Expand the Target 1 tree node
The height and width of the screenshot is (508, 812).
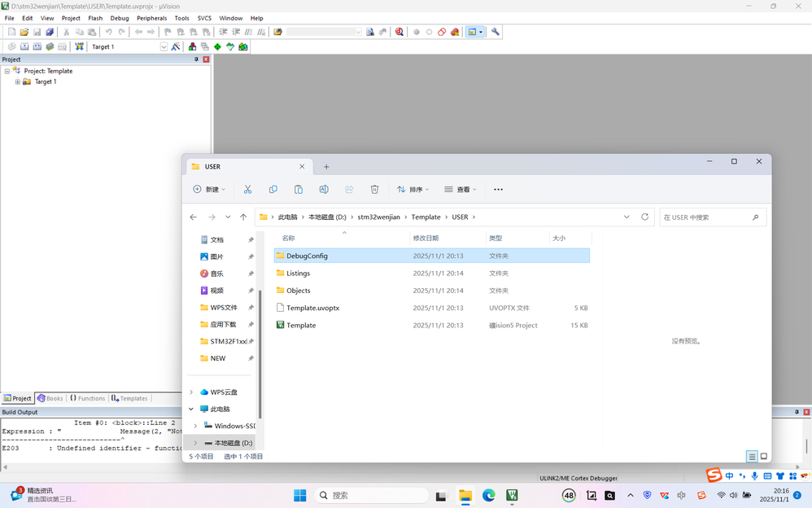click(x=18, y=82)
